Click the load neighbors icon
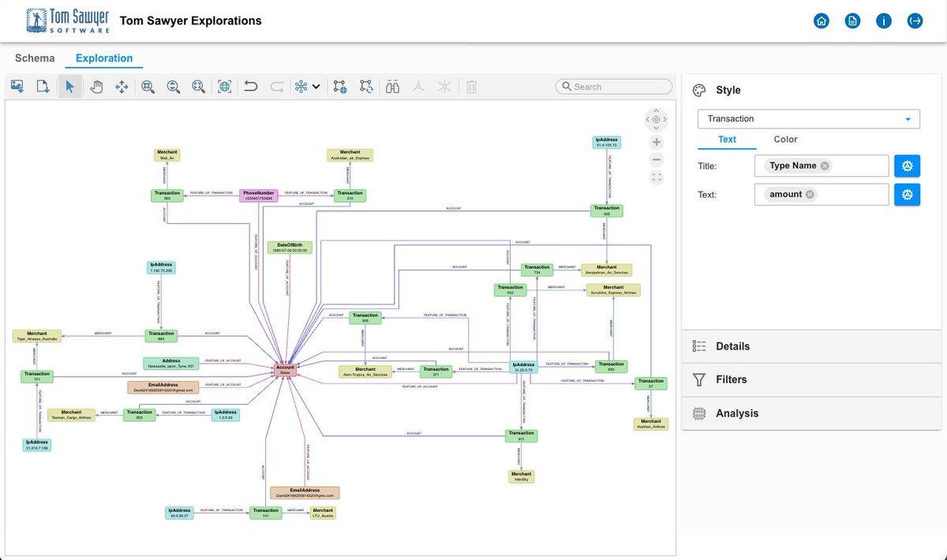This screenshot has width=947, height=560. tap(340, 87)
